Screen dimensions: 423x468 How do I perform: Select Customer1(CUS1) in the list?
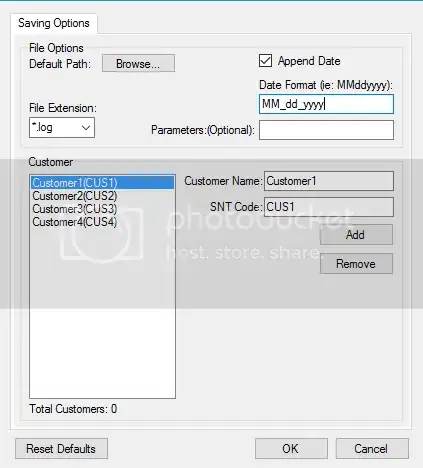click(103, 183)
